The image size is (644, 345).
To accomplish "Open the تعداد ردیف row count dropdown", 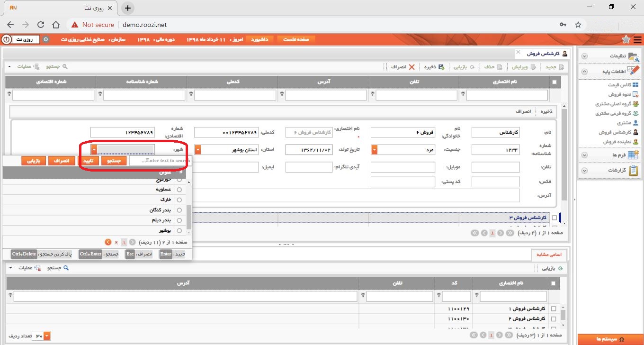I will (46, 336).
